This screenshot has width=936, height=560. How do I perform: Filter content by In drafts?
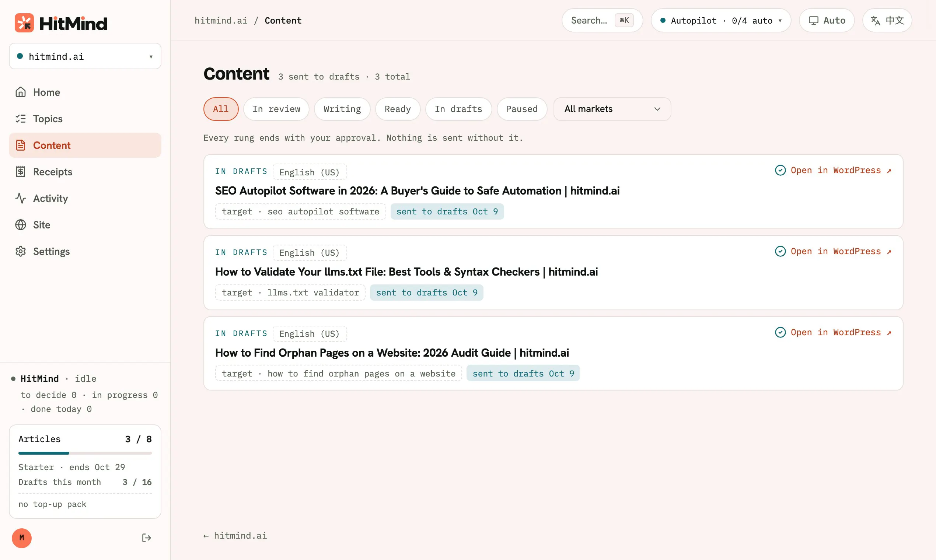point(458,109)
